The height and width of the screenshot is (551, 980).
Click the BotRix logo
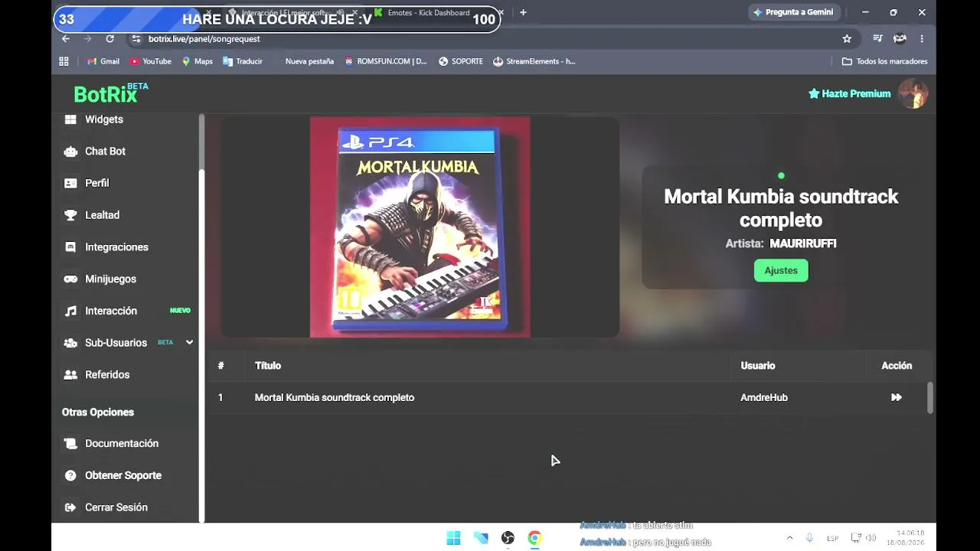[x=110, y=93]
